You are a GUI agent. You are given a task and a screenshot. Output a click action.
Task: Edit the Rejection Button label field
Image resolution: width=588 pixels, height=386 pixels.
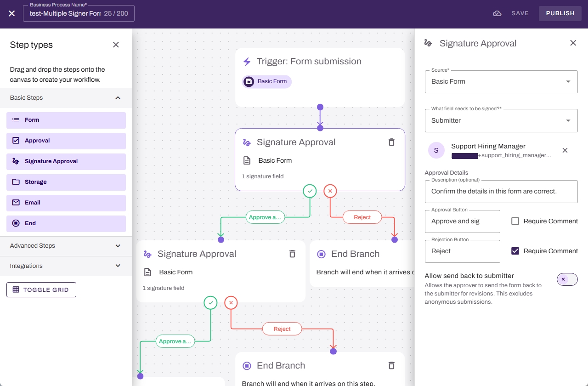tap(463, 251)
